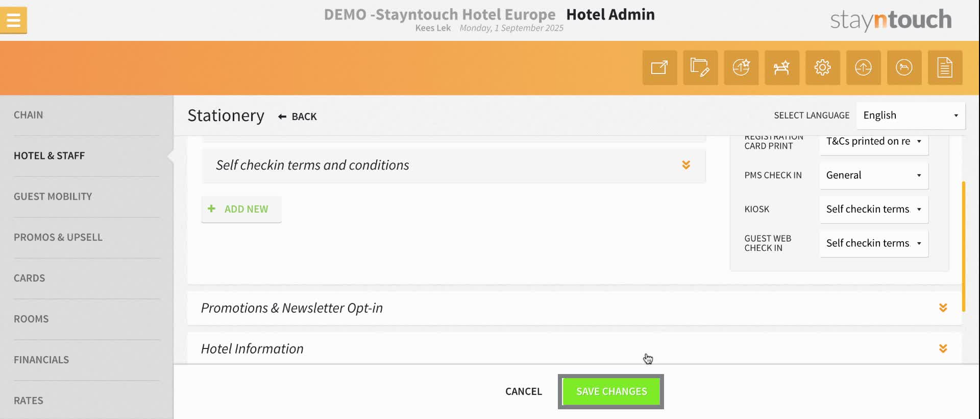Open the PMS Check In dropdown
Image resolution: width=980 pixels, height=419 pixels.
coord(874,175)
